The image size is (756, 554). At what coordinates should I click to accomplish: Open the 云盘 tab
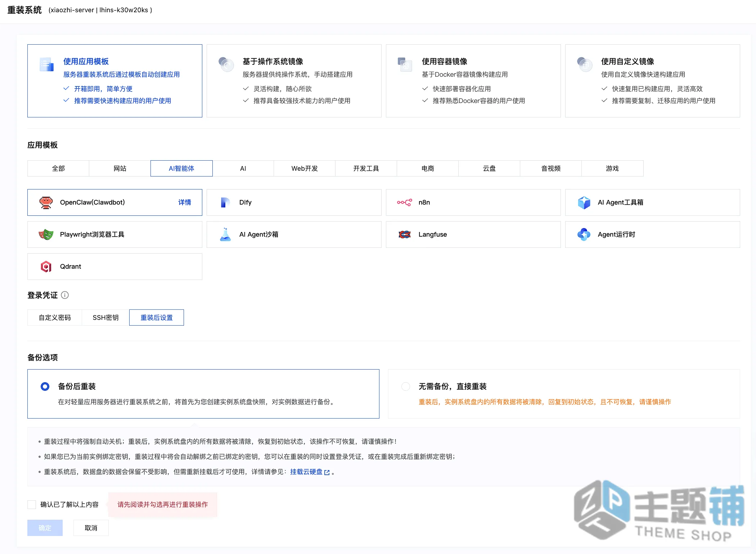click(x=489, y=169)
